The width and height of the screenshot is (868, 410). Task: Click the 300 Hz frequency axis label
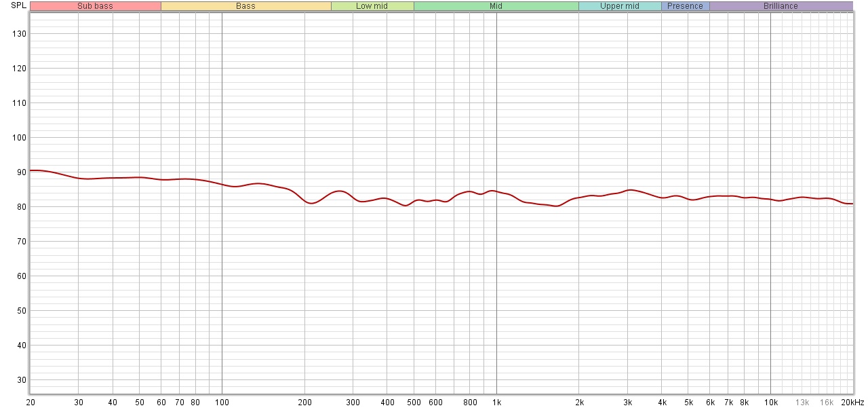(353, 402)
